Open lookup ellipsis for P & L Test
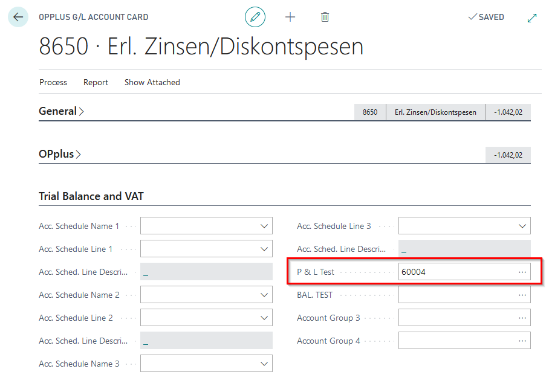The image size is (549, 392). coord(522,272)
